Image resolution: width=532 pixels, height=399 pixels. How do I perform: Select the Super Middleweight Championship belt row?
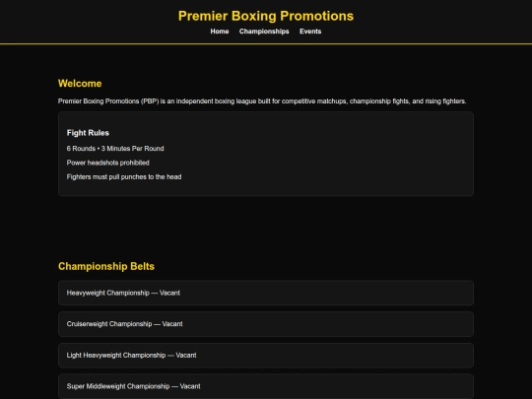click(x=266, y=386)
